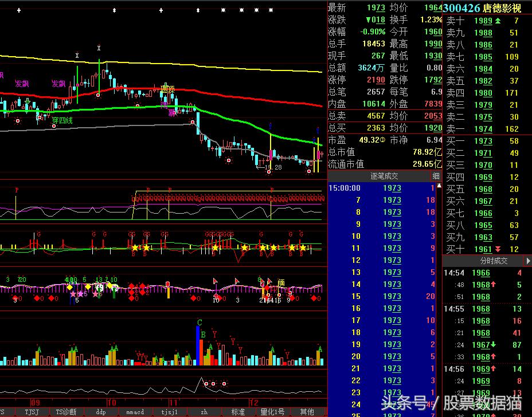The width and height of the screenshot is (532, 417).
Task: Click the small circle icon beside 市盈 49.32
Action: (383, 140)
